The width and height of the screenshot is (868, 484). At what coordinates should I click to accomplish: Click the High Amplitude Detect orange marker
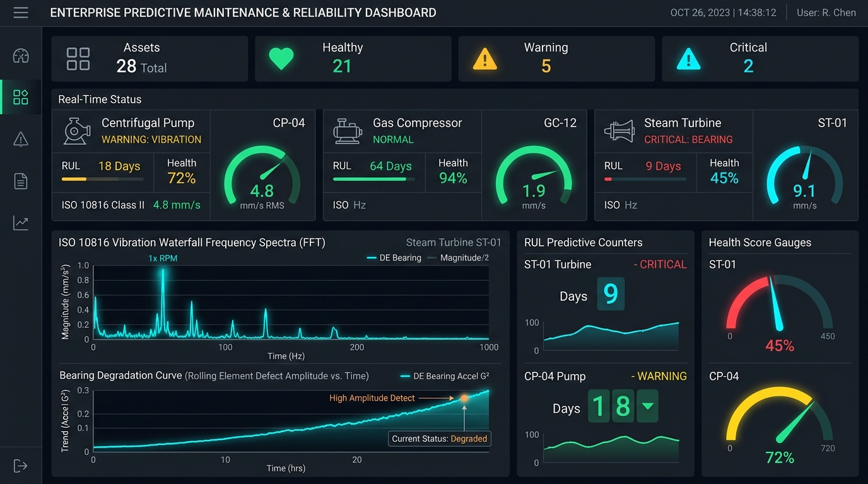pos(464,398)
